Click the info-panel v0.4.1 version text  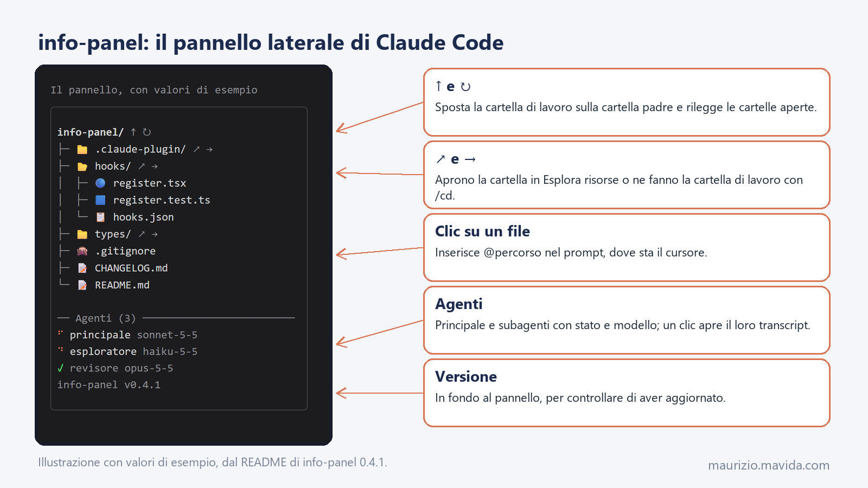click(x=109, y=384)
